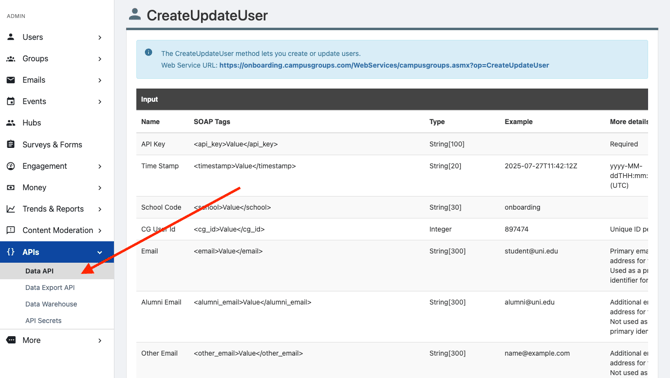Click the Input table header bar
Viewport: 670px width, 378px height.
[x=392, y=99]
